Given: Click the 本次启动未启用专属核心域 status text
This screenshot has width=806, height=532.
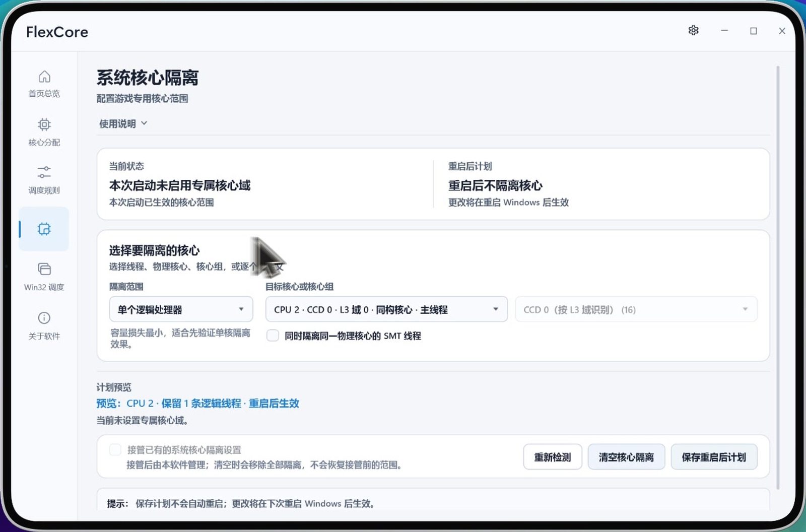Looking at the screenshot, I should pyautogui.click(x=180, y=185).
